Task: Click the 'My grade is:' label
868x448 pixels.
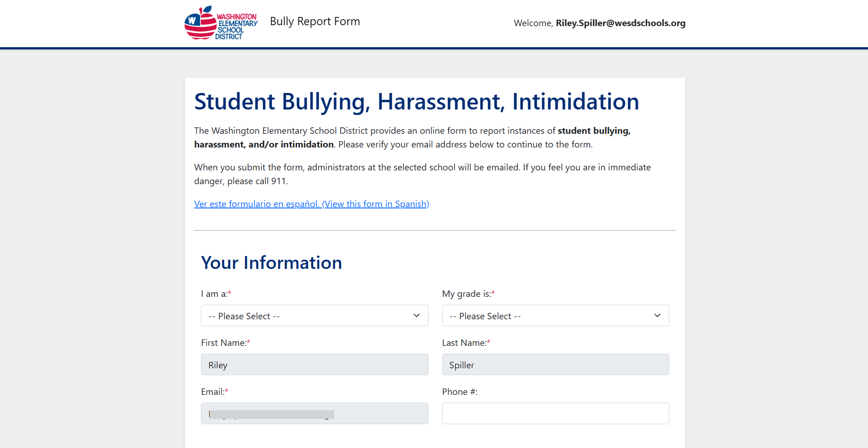Action: click(468, 294)
